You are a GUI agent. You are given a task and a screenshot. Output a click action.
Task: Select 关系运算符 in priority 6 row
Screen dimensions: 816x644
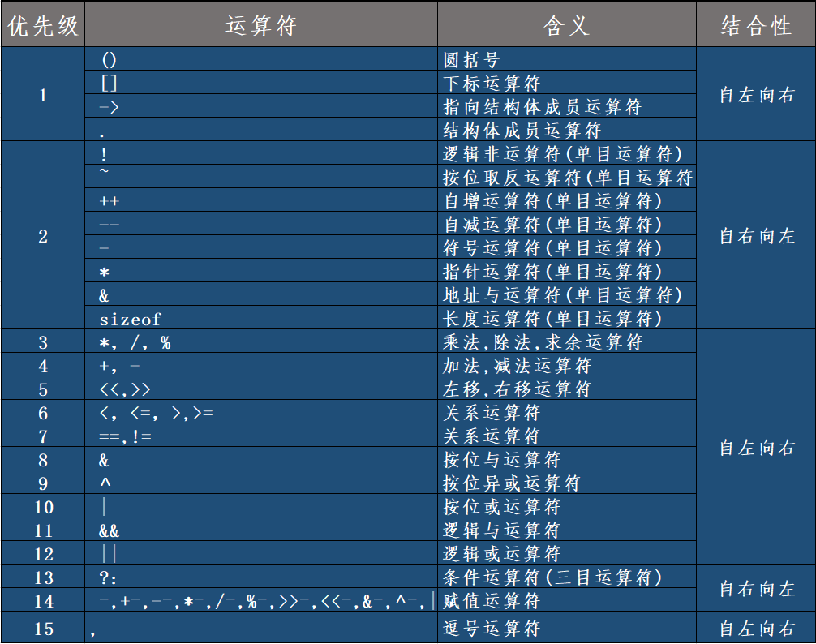pyautogui.click(x=567, y=411)
